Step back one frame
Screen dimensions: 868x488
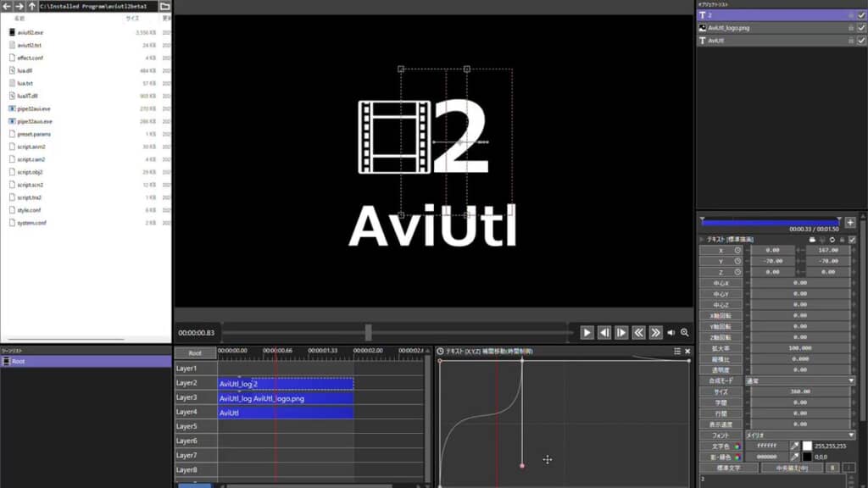604,332
